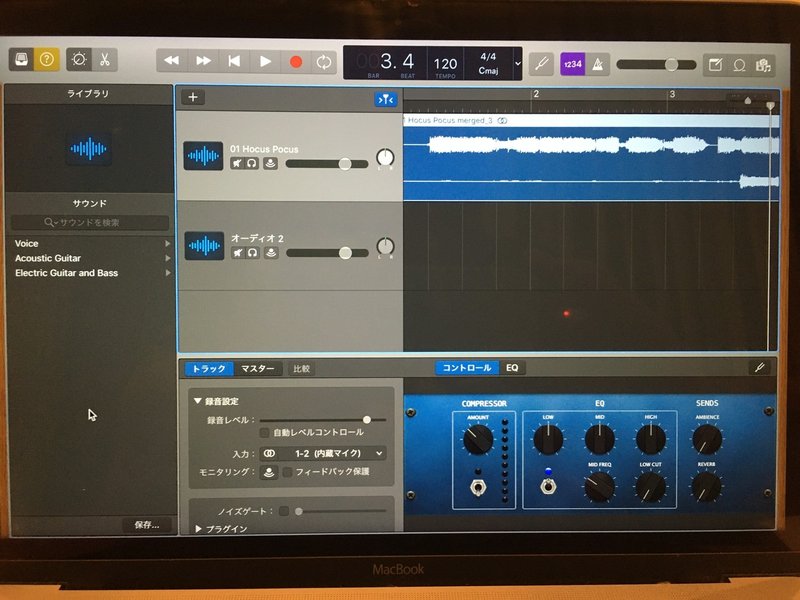Toggle the Cycle loop button
The height and width of the screenshot is (600, 800).
(x=324, y=62)
